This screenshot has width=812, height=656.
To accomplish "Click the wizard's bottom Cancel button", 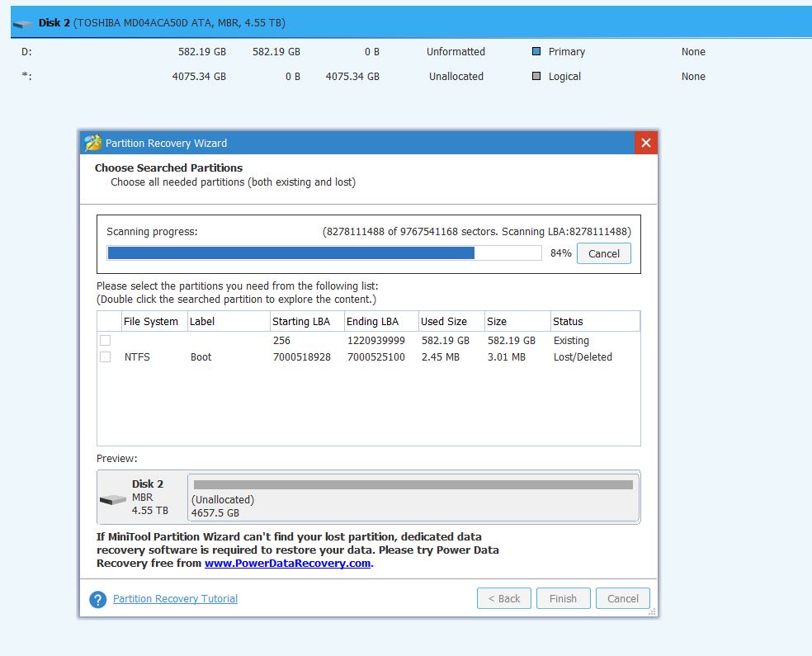I will [x=622, y=598].
